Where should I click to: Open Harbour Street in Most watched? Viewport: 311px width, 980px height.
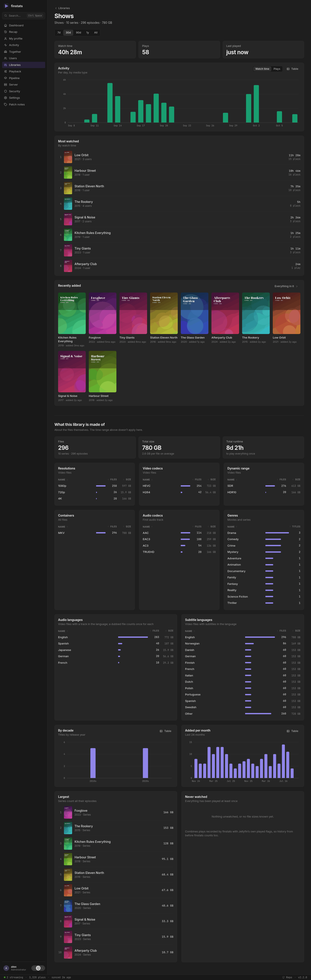[179, 173]
